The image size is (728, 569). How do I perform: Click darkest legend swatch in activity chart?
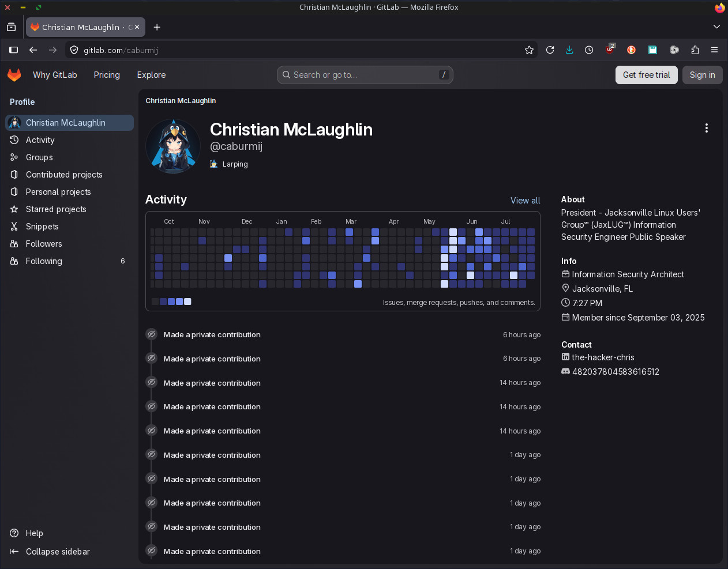coord(155,302)
